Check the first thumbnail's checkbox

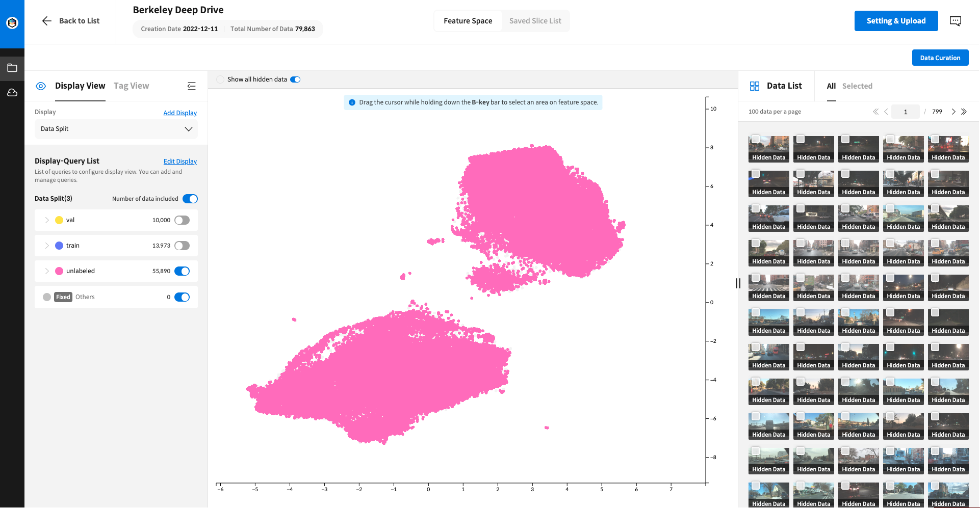756,139
